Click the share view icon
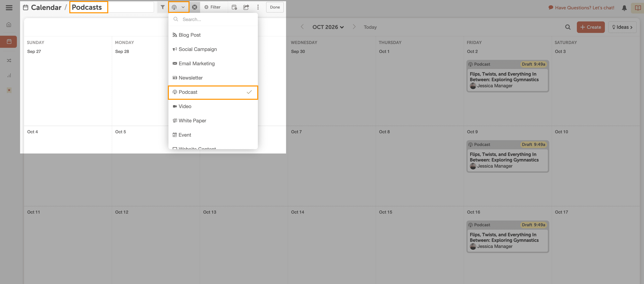 pyautogui.click(x=246, y=7)
